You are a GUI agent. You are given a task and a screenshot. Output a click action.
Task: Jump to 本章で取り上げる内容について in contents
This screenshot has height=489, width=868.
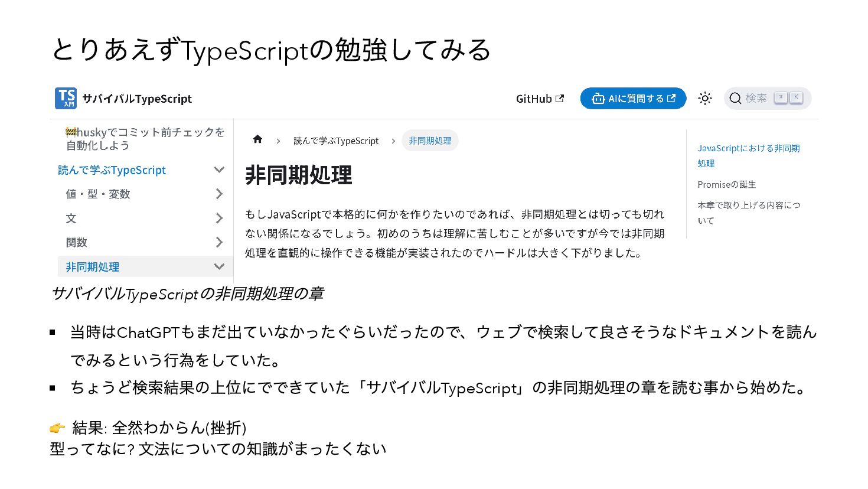(749, 213)
